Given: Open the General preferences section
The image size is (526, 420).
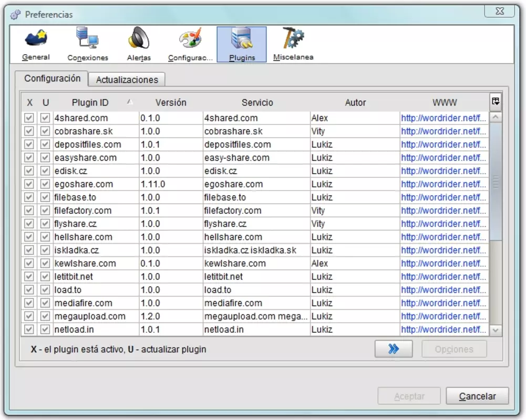Looking at the screenshot, I should tap(36, 45).
